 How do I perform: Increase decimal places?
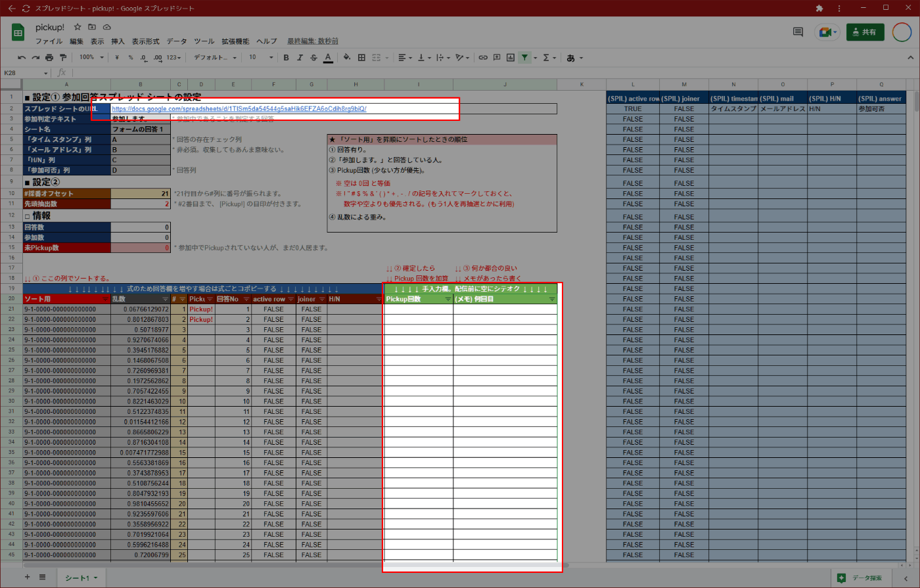[x=158, y=58]
